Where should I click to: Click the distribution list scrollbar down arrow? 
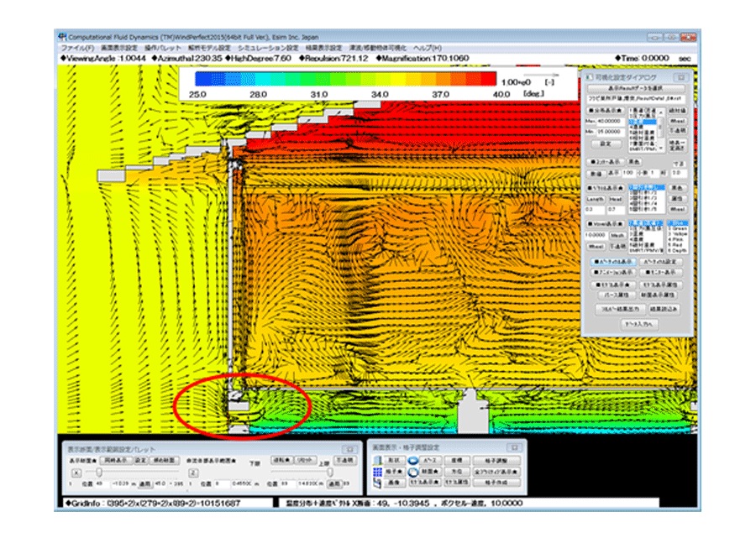[661, 148]
